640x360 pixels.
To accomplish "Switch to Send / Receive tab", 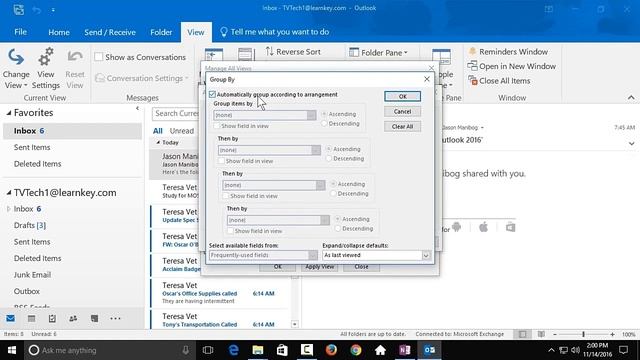I will (110, 32).
